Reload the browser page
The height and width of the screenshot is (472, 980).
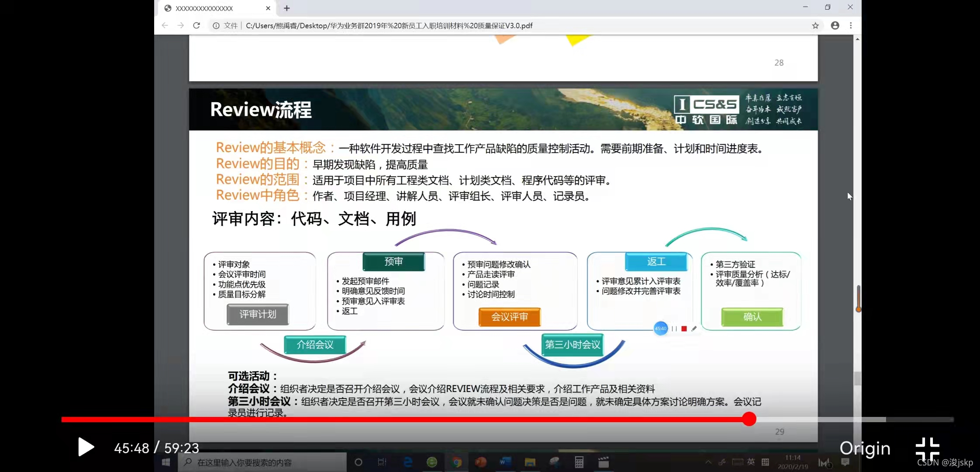[197, 26]
